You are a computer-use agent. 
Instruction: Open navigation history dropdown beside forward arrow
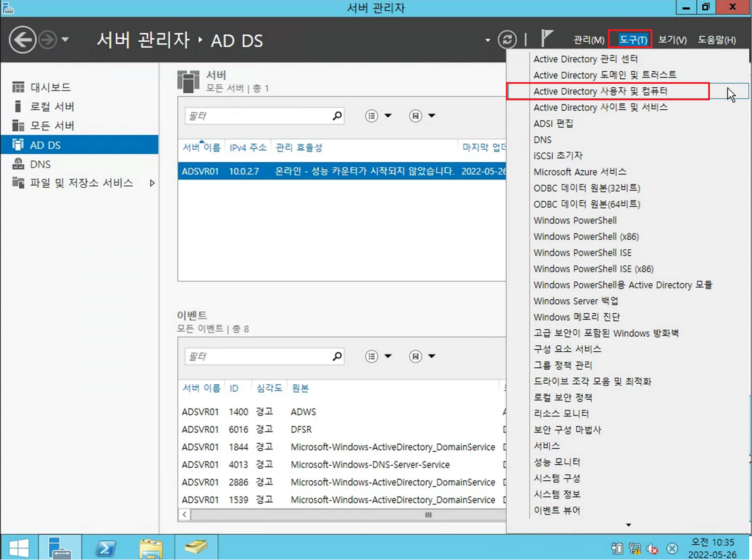[65, 40]
